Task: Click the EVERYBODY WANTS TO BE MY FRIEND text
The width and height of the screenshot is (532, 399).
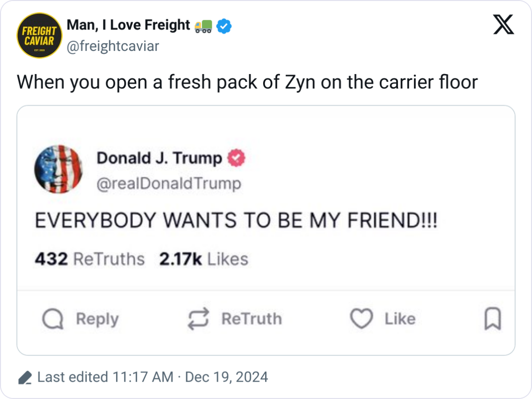Action: [236, 221]
